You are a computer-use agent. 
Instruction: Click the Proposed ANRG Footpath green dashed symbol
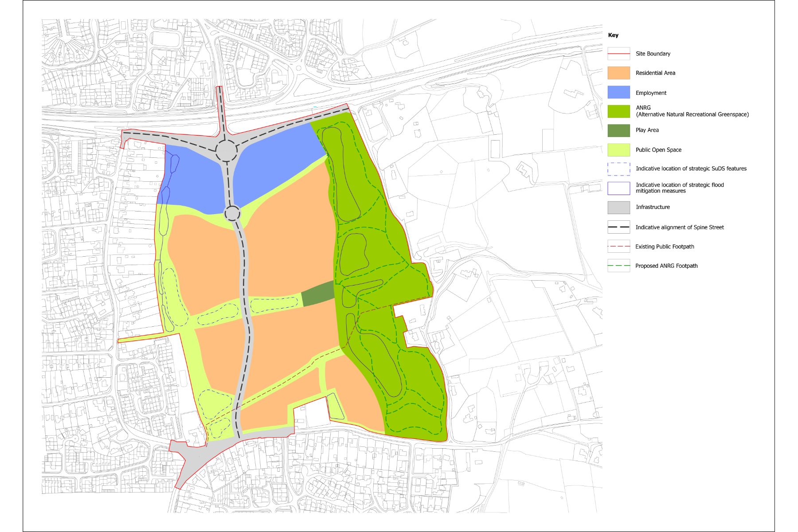pyautogui.click(x=618, y=266)
